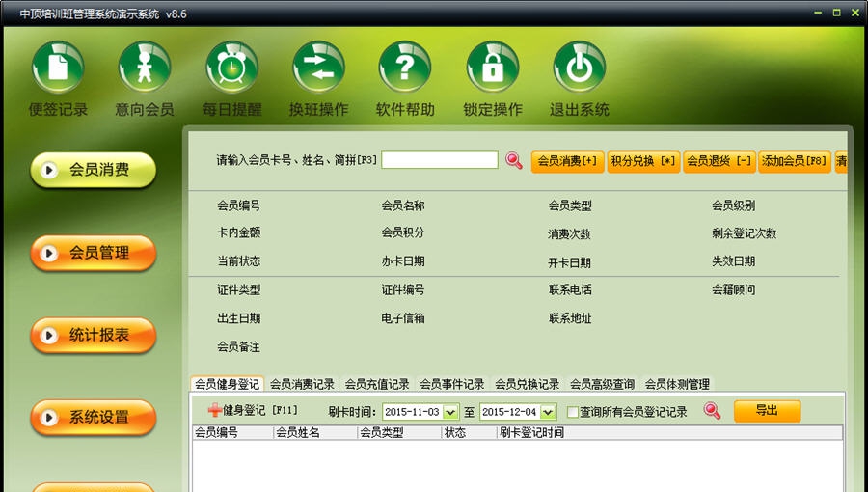Switch to the 会员充值记录 tab
The image size is (868, 492).
pos(377,384)
